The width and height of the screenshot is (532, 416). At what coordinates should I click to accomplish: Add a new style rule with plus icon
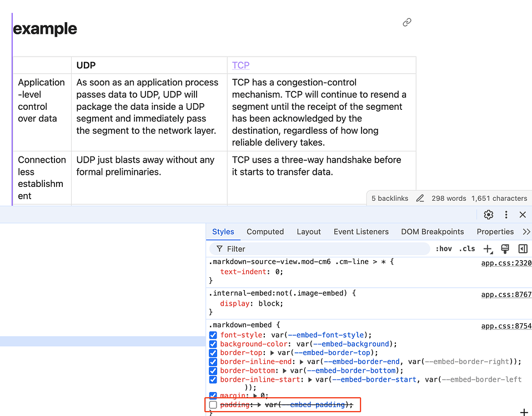[x=488, y=249]
